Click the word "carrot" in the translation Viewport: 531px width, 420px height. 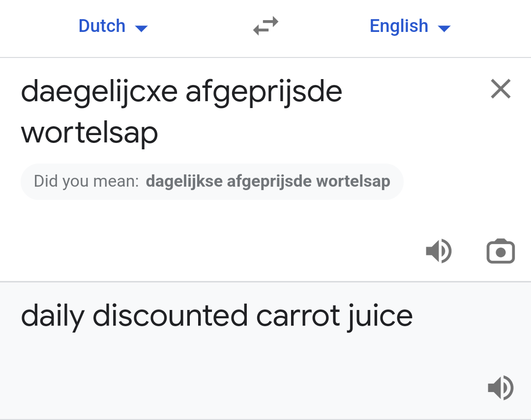coord(298,316)
